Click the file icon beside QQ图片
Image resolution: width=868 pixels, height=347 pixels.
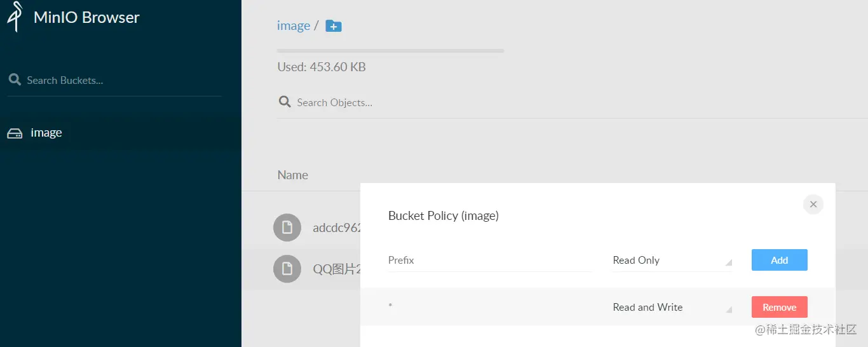coord(287,269)
